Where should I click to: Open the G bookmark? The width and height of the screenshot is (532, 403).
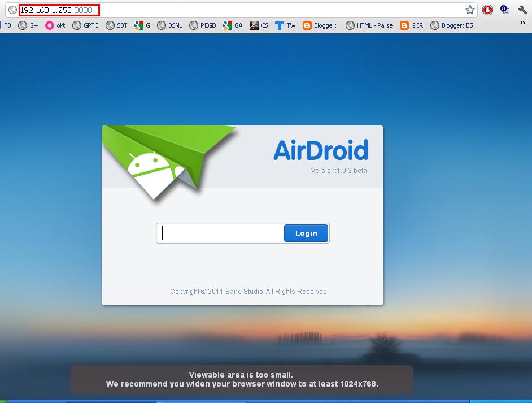click(x=142, y=25)
